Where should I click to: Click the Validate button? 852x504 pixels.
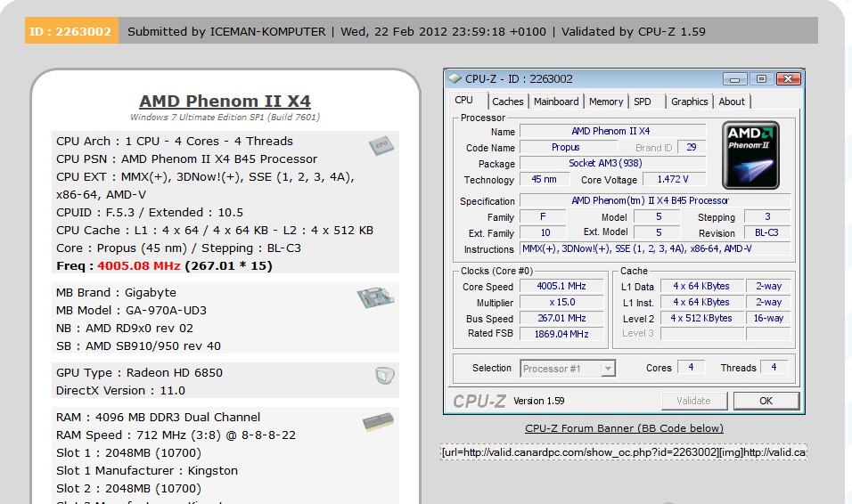(x=694, y=401)
